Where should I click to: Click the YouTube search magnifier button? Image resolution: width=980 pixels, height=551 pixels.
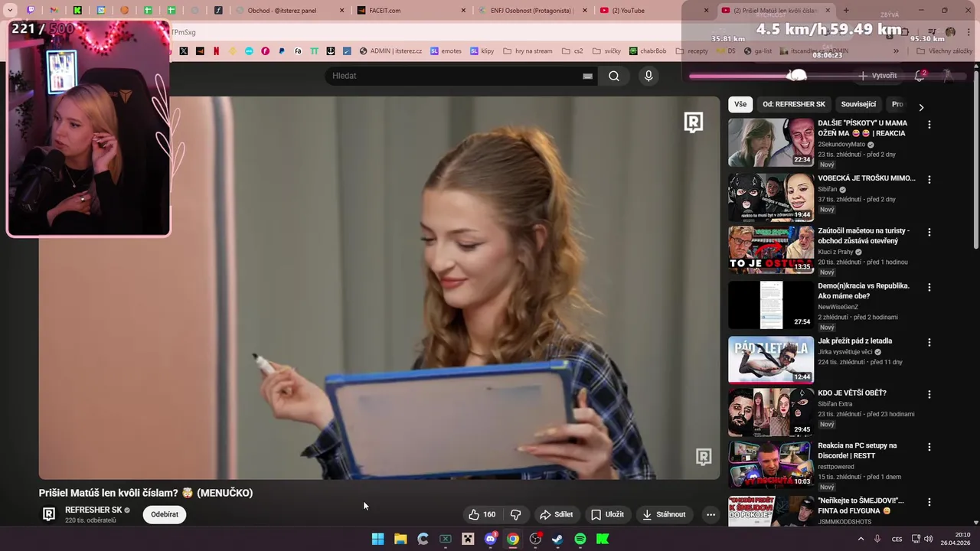(614, 76)
